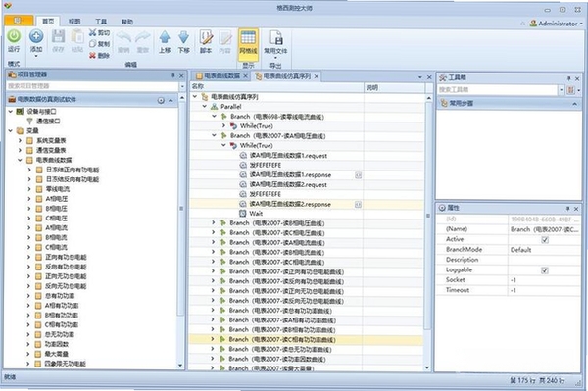Screen dimensions: 588x391
Task: Click the 重做 redo arrow
Action: [x=143, y=37]
